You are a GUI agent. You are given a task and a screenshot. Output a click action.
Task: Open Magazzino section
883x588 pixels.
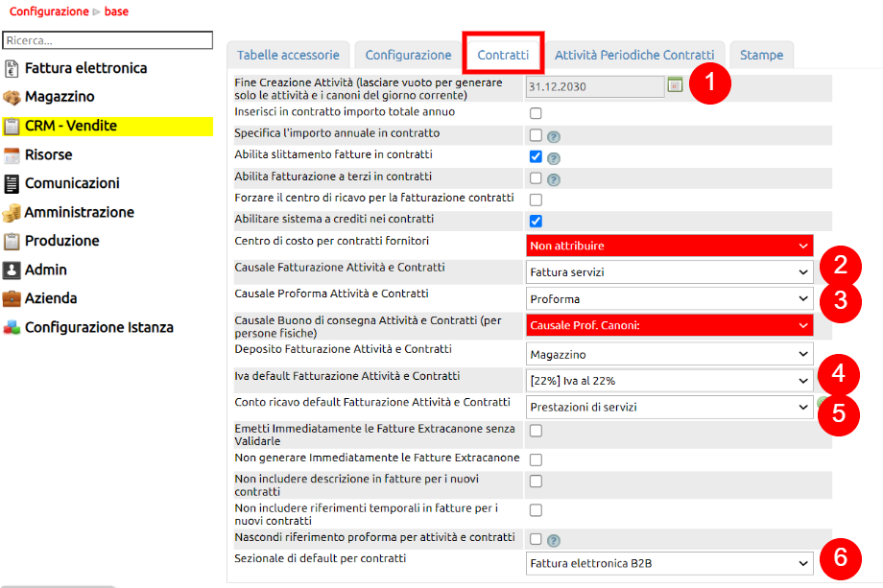click(60, 97)
